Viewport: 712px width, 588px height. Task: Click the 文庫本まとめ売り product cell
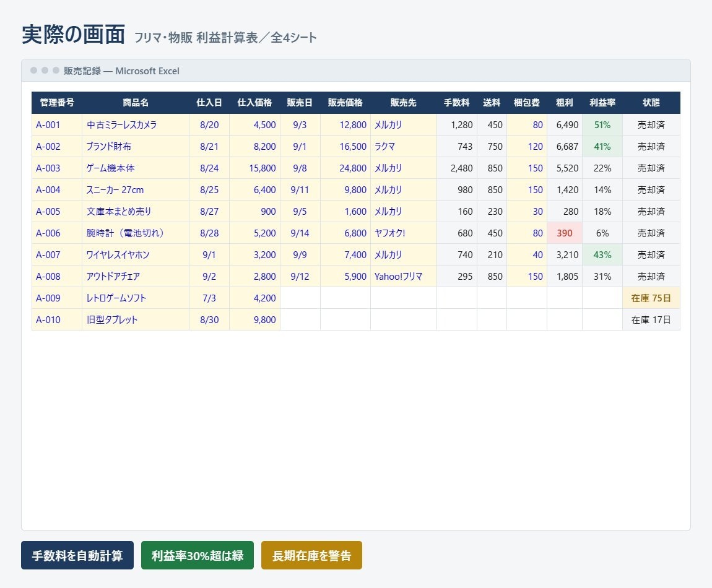pos(136,211)
